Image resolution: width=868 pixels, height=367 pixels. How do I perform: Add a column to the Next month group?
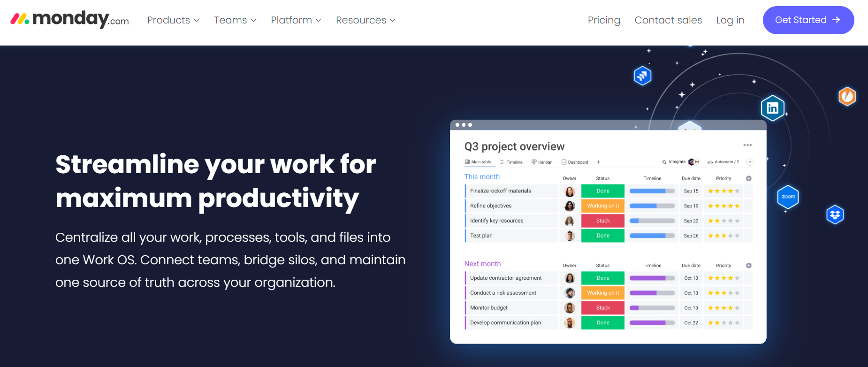(749, 266)
